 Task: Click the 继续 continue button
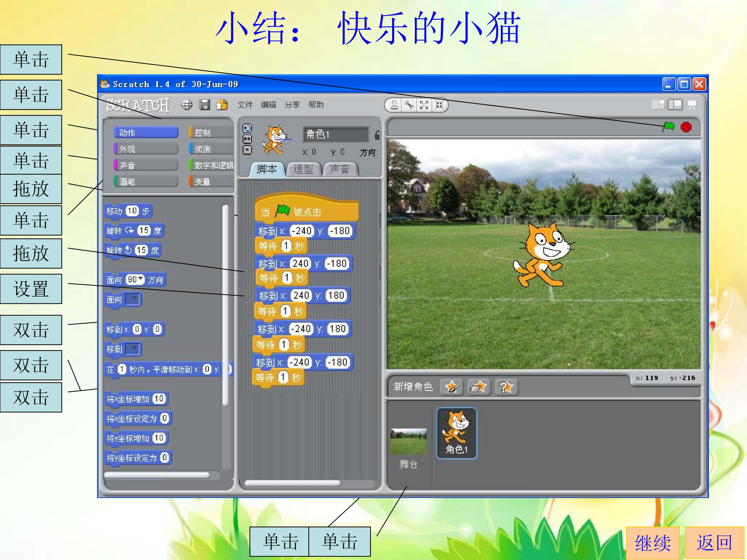[653, 543]
